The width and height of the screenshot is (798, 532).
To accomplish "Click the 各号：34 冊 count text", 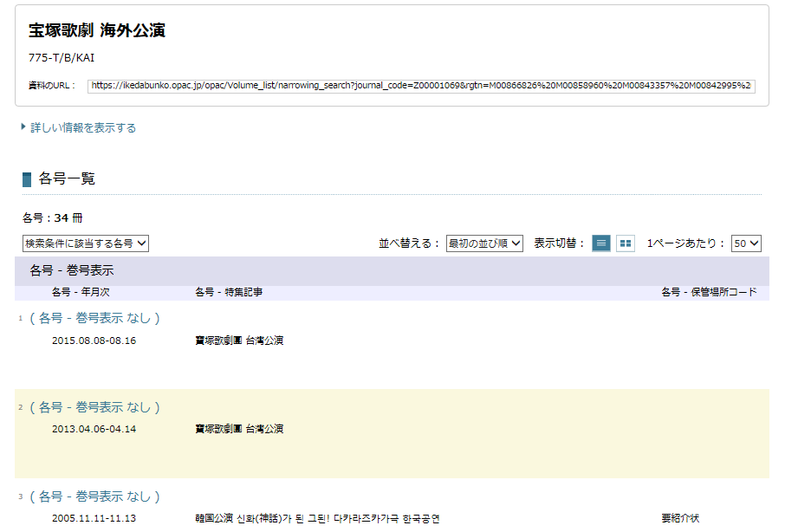I will (x=52, y=217).
